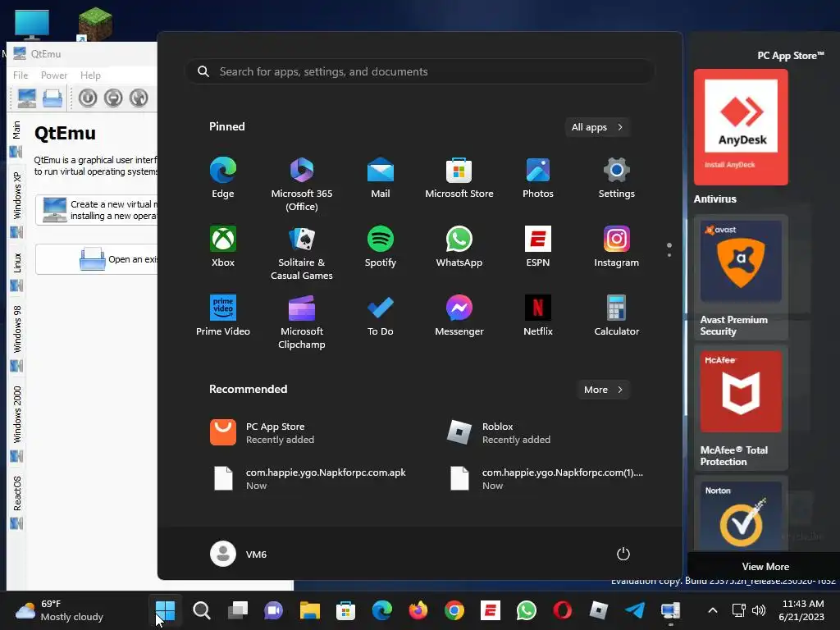Click QtEmu new virtual machine toolbar icon

pyautogui.click(x=27, y=98)
